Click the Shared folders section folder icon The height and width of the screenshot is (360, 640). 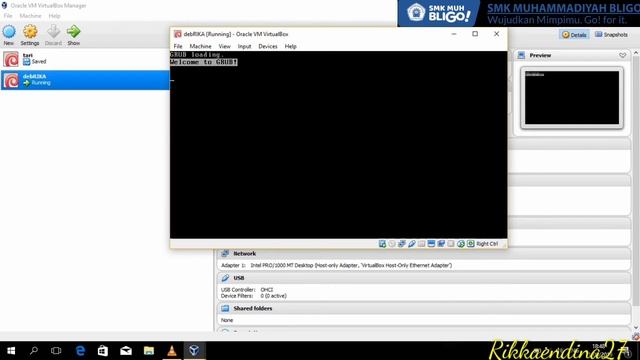pos(225,308)
